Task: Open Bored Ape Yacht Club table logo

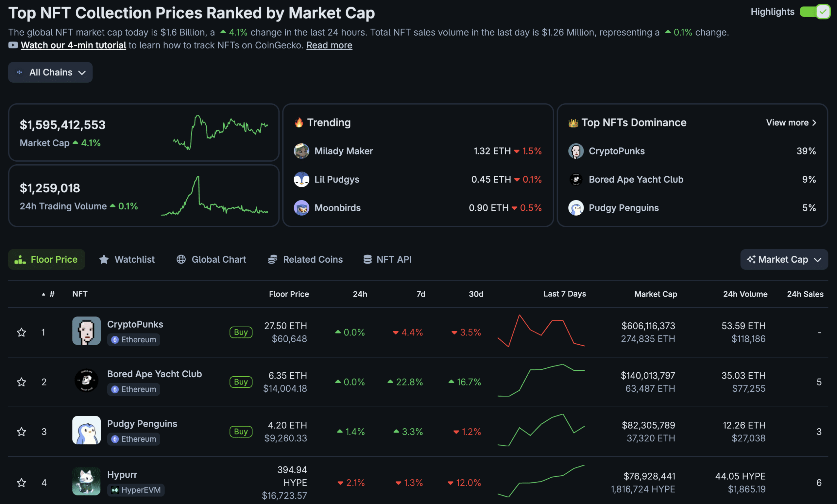Action: click(x=86, y=381)
